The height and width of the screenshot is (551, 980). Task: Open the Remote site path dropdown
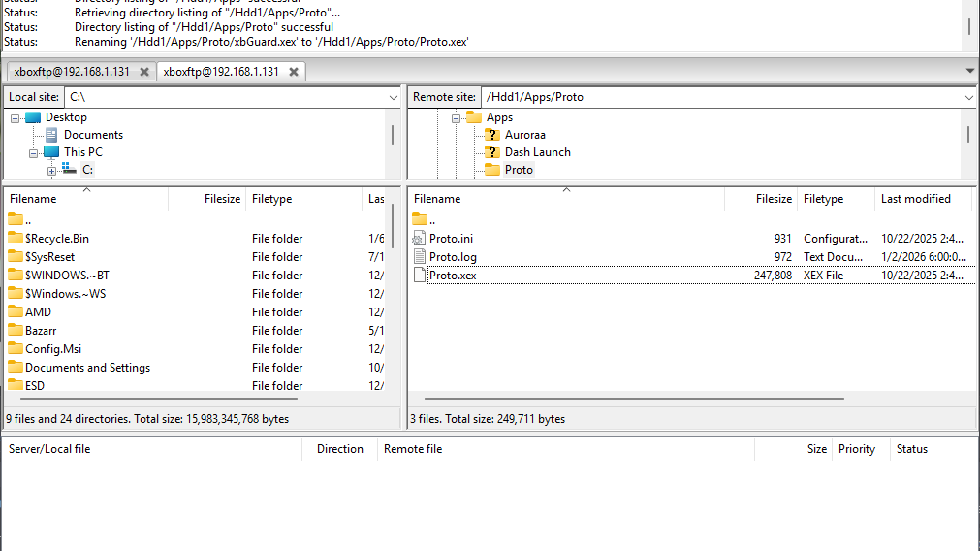click(x=968, y=98)
